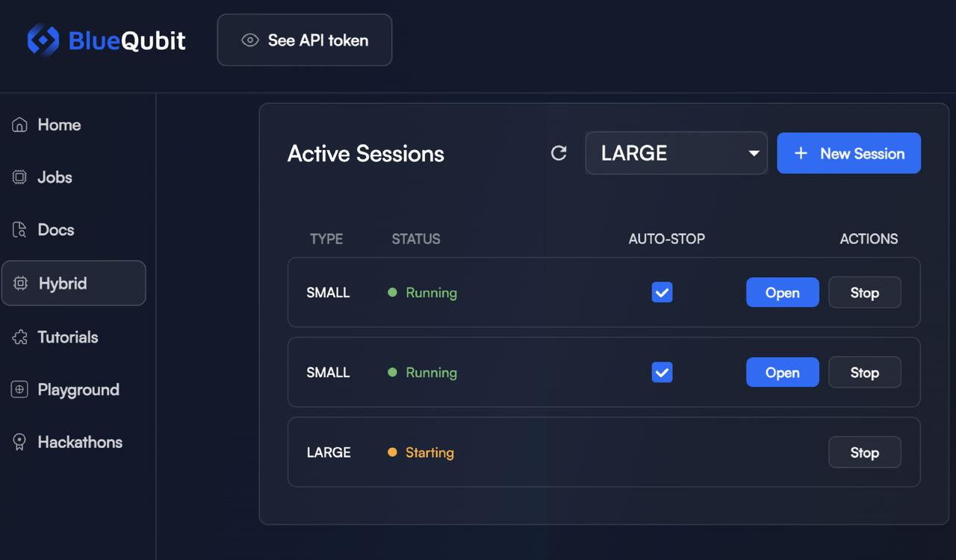Stop the second SMALL running session
The image size is (956, 560).
[x=865, y=373]
